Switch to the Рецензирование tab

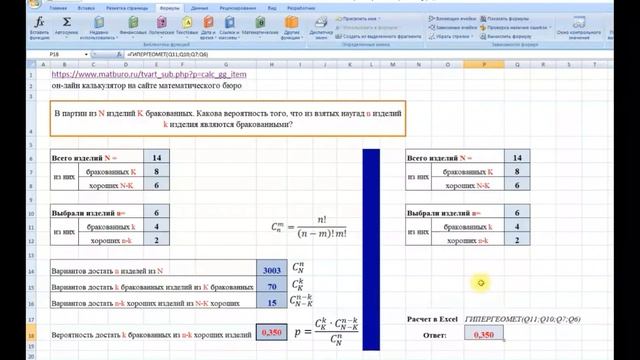[x=238, y=8]
